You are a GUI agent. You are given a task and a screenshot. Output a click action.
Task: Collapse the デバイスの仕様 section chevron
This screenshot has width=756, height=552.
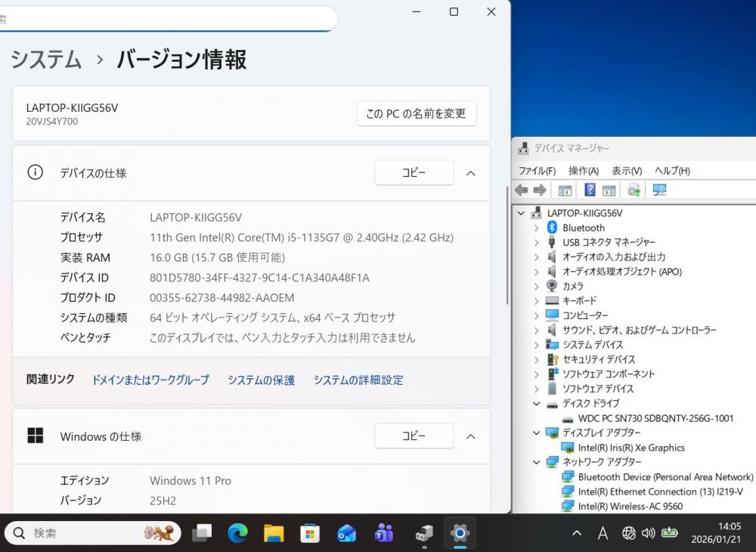470,173
